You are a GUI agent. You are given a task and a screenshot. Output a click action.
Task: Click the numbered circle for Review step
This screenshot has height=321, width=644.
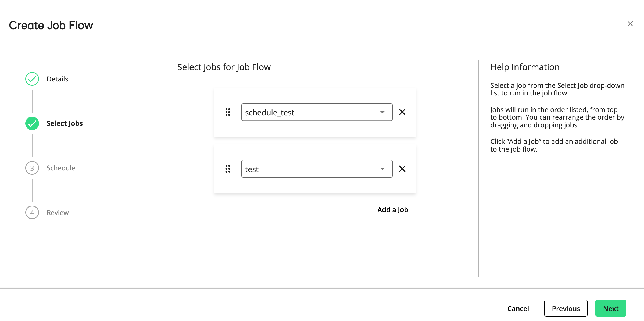click(x=32, y=212)
